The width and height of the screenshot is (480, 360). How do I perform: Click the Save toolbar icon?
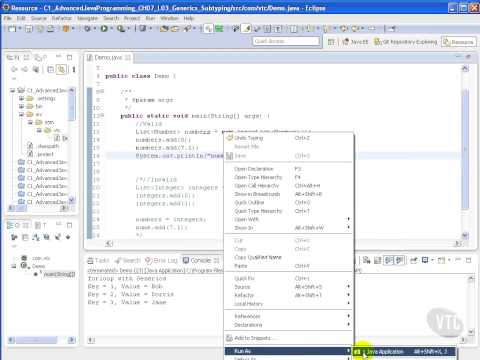click(29, 29)
